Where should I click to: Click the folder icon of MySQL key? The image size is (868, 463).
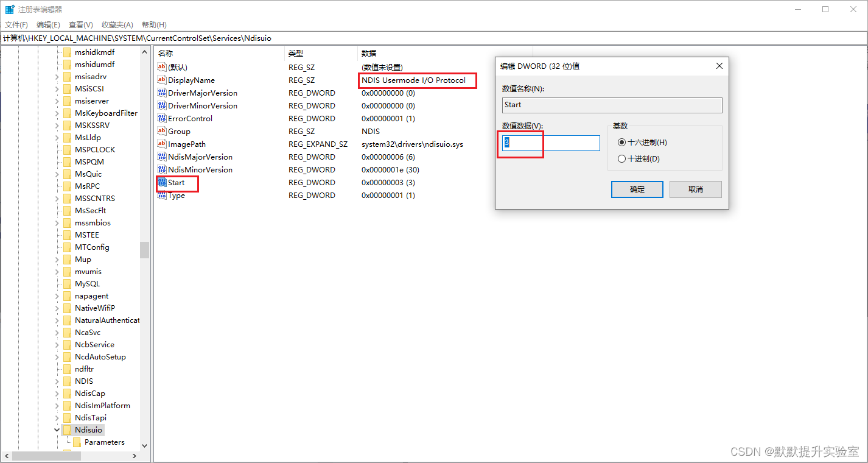point(67,284)
